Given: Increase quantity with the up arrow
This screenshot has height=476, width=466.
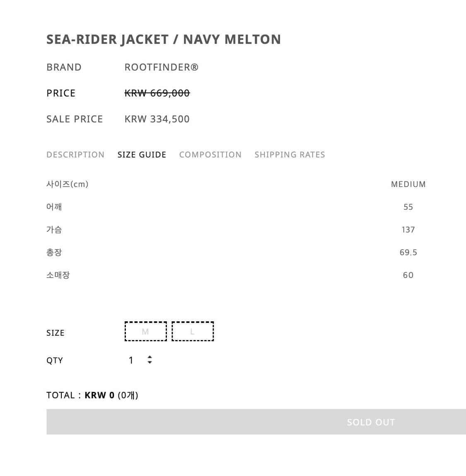Looking at the screenshot, I should pos(150,357).
